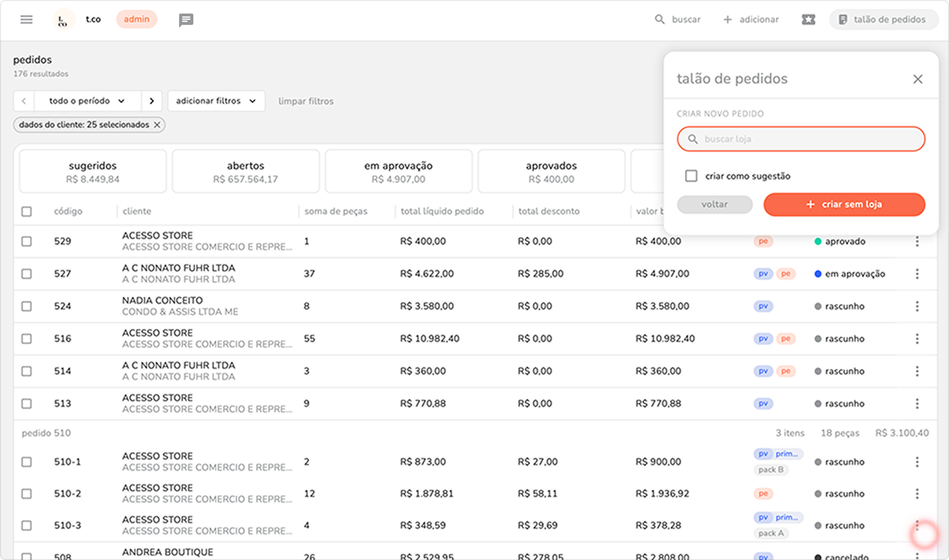949x560 pixels.
Task: Click the t.co logo avatar
Action: coord(63,20)
